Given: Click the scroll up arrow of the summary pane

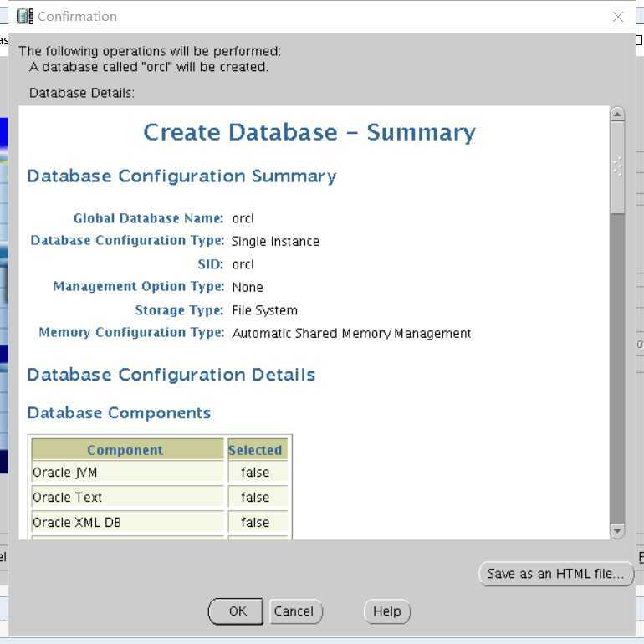Looking at the screenshot, I should click(x=617, y=115).
